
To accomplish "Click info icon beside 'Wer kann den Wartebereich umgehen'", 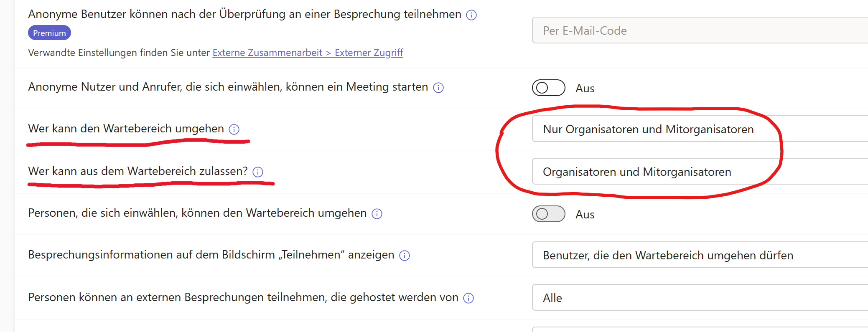I will pyautogui.click(x=234, y=129).
